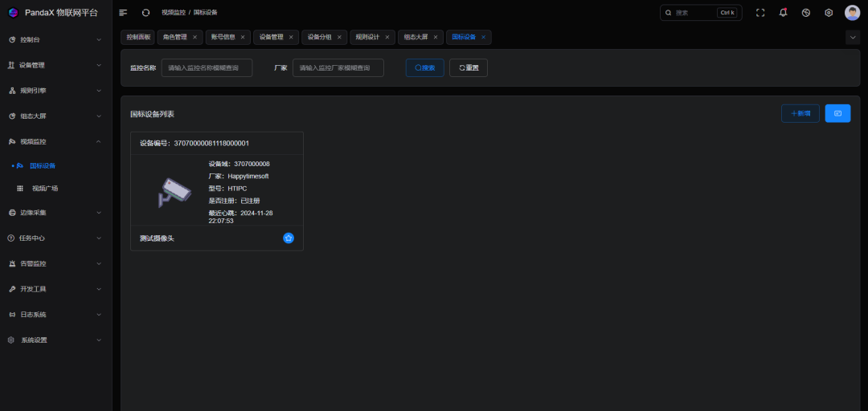Expand the 系统设置 sidebar menu
The image size is (868, 411).
click(55, 340)
